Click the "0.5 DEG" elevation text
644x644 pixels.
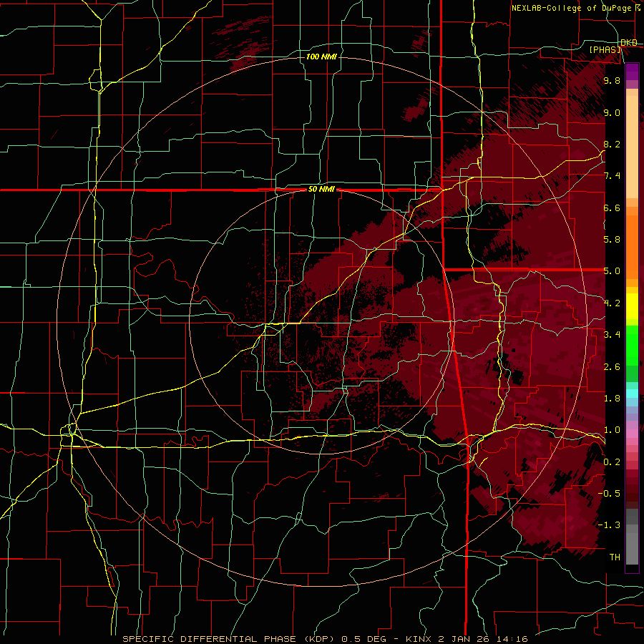point(364,639)
